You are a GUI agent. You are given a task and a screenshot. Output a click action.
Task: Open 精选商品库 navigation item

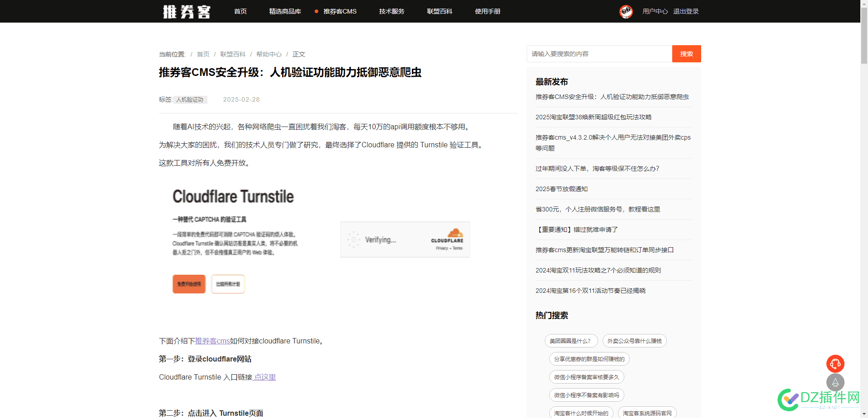pyautogui.click(x=285, y=11)
